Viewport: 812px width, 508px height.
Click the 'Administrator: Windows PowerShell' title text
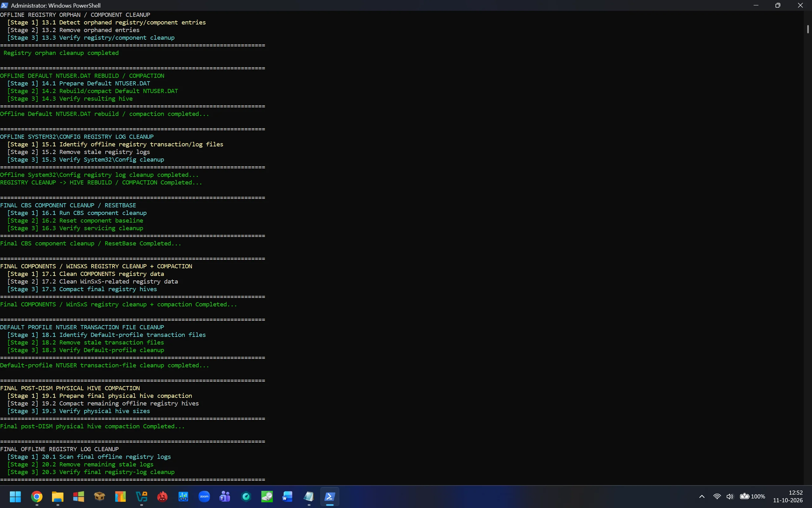click(x=56, y=5)
